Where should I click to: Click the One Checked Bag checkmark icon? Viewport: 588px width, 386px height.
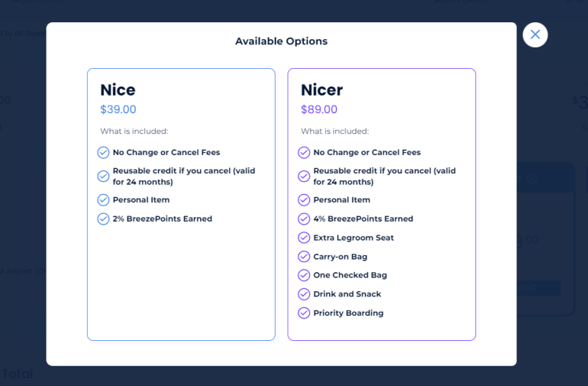(304, 275)
